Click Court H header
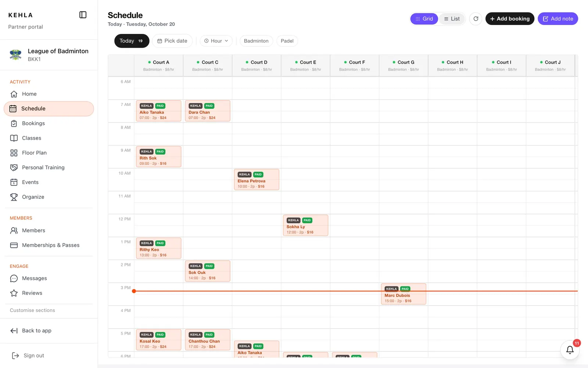The image size is (588, 368). pos(453,66)
